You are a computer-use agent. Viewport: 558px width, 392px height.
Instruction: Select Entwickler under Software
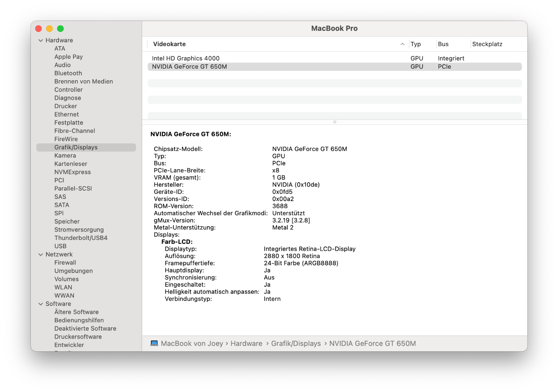coord(69,345)
